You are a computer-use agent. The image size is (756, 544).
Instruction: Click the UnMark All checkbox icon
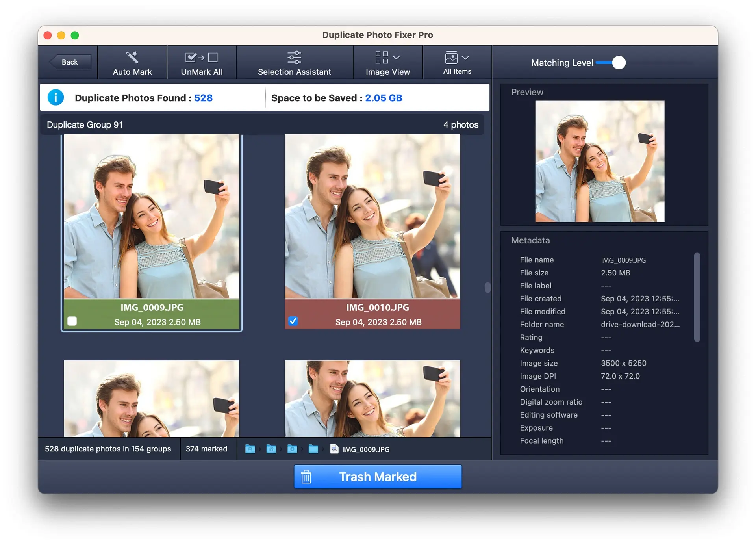click(x=201, y=58)
